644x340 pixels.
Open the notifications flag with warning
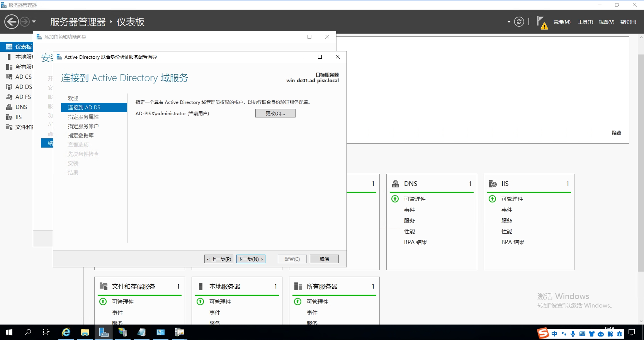pyautogui.click(x=542, y=22)
